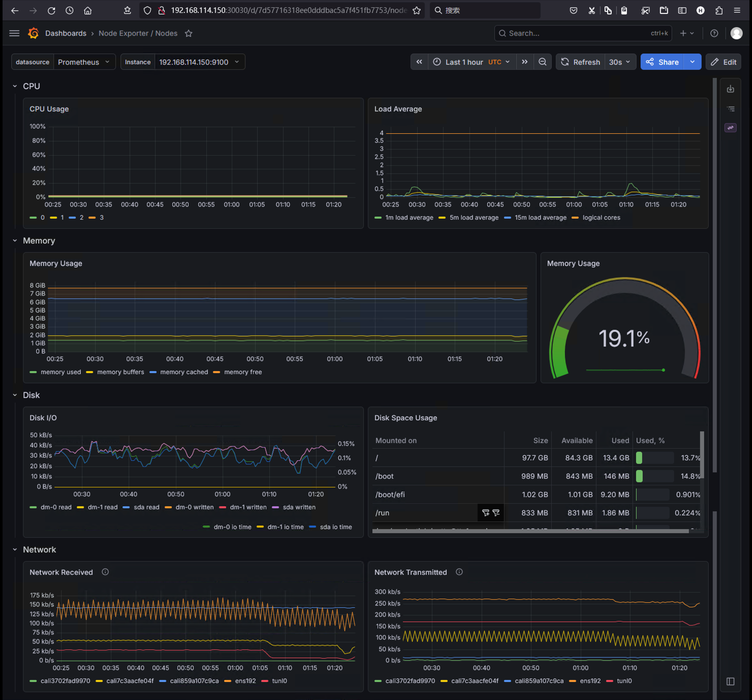Click the Grafana logo
The image size is (752, 700).
pyautogui.click(x=33, y=33)
